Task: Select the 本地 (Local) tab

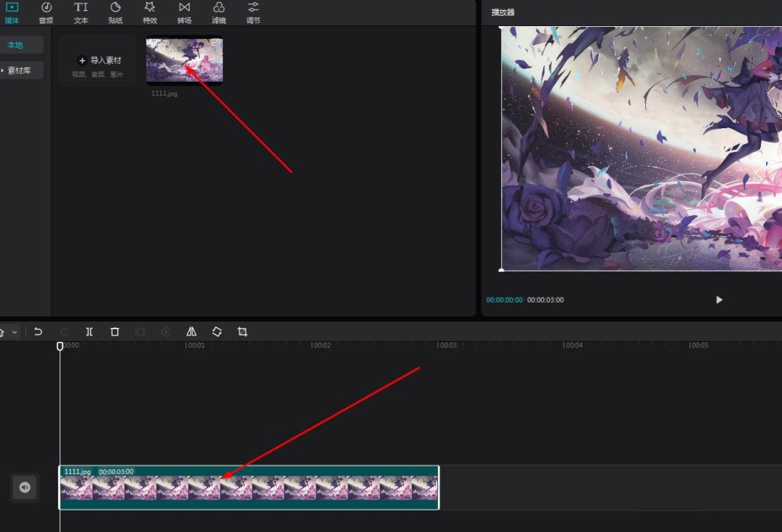Action: coord(16,45)
